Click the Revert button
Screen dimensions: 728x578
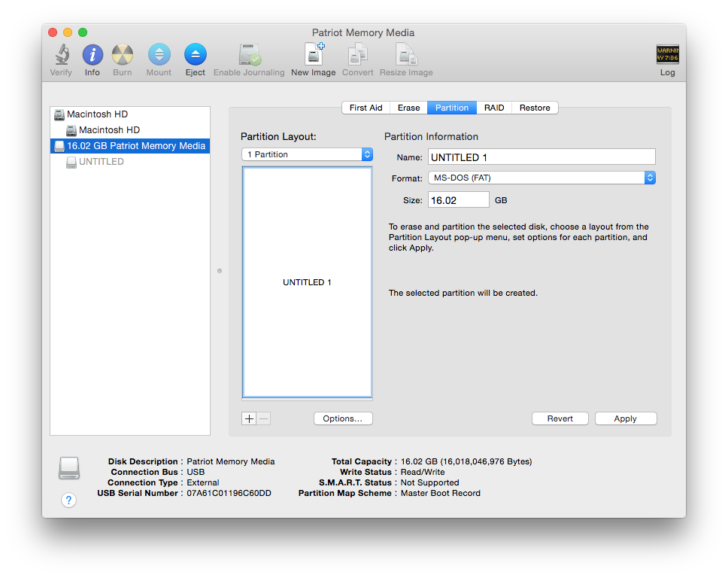pyautogui.click(x=560, y=418)
